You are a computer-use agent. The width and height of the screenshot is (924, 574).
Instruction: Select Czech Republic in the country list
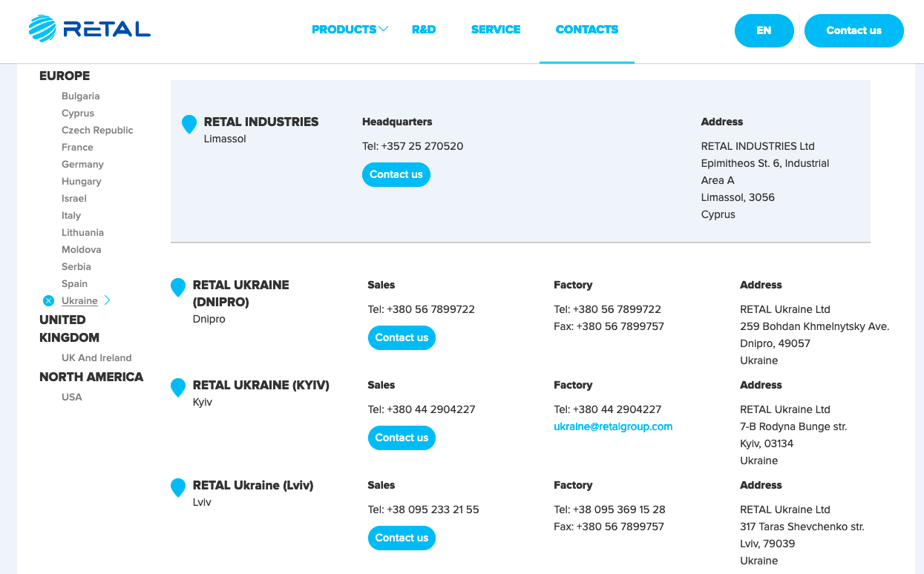[x=97, y=131]
